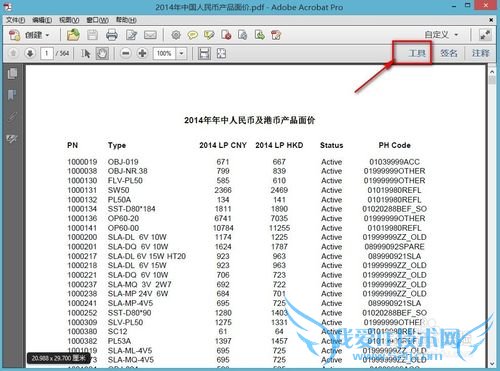Click the red PDF edit/sign icon at toolbar end
The width and height of the screenshot is (500, 371).
tap(276, 35)
